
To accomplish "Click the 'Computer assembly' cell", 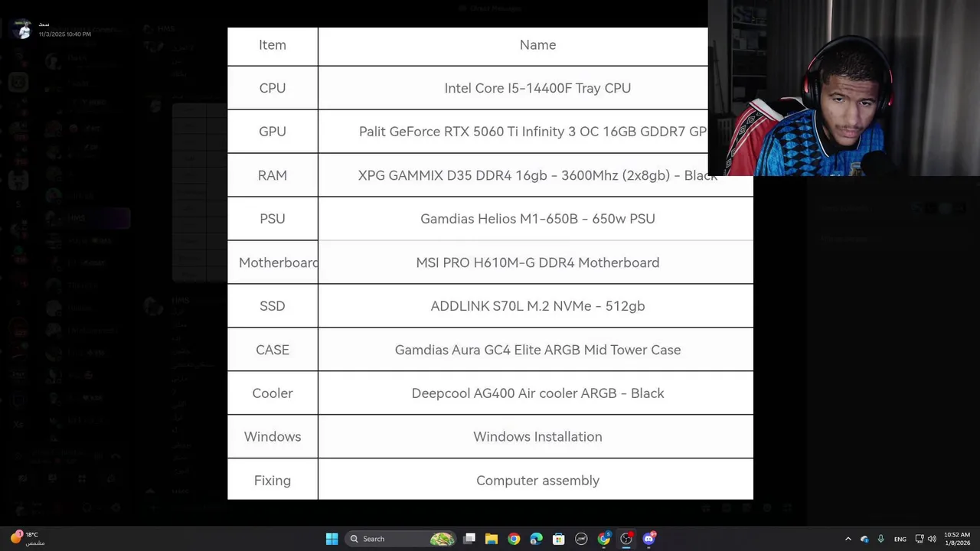I will (536, 480).
